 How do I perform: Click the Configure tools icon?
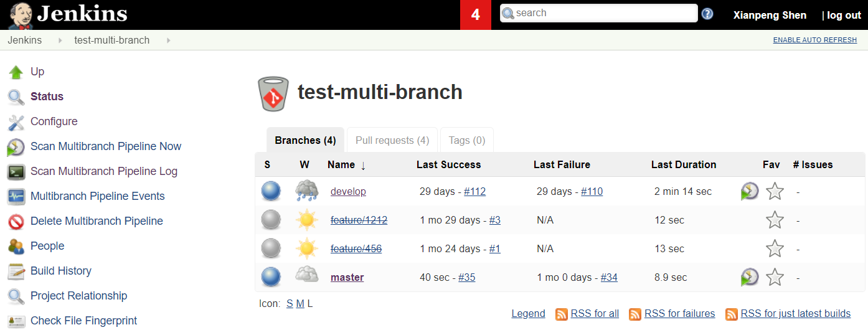tap(16, 122)
